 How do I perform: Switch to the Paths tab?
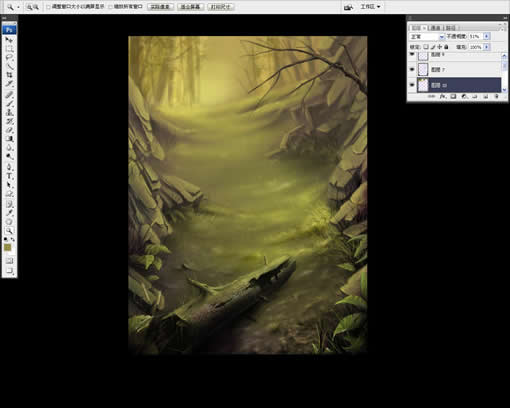coord(451,28)
